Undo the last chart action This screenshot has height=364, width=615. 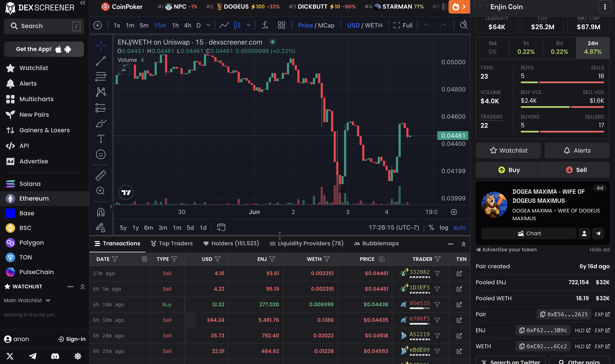click(427, 25)
